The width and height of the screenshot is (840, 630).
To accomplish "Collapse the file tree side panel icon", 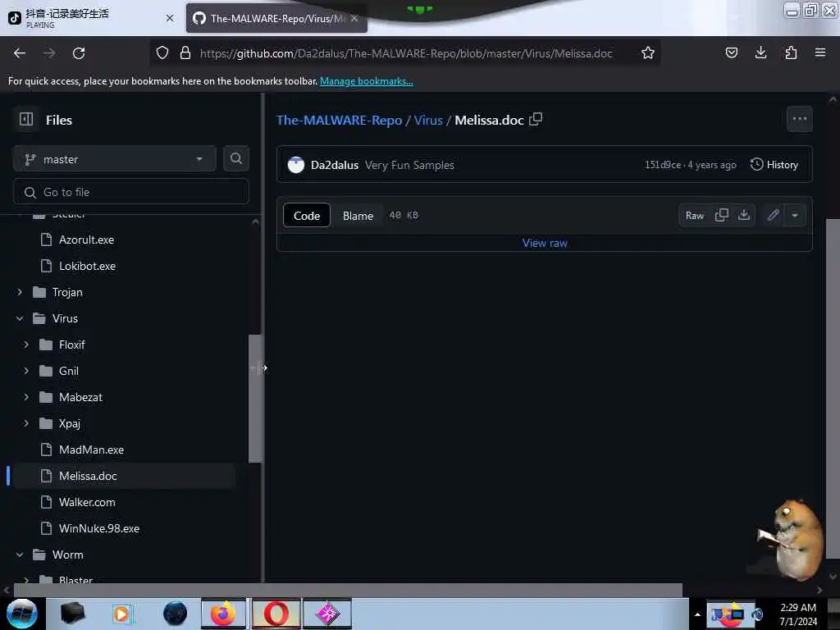I will (26, 120).
